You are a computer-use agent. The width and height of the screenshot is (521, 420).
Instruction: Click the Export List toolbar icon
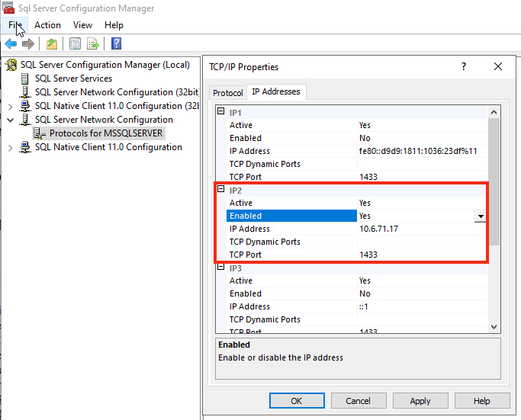pos(93,43)
